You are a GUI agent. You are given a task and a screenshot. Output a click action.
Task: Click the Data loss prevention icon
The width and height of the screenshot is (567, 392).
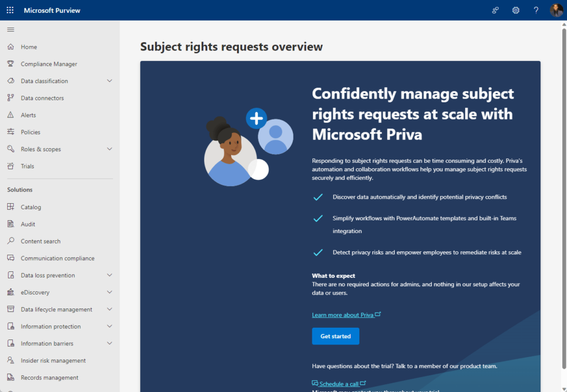(11, 275)
